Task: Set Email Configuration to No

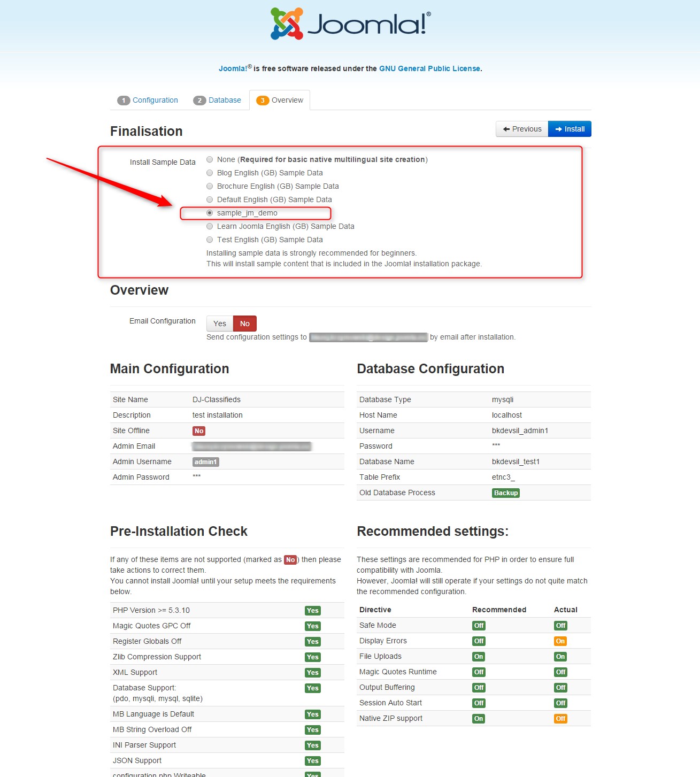Action: [245, 324]
